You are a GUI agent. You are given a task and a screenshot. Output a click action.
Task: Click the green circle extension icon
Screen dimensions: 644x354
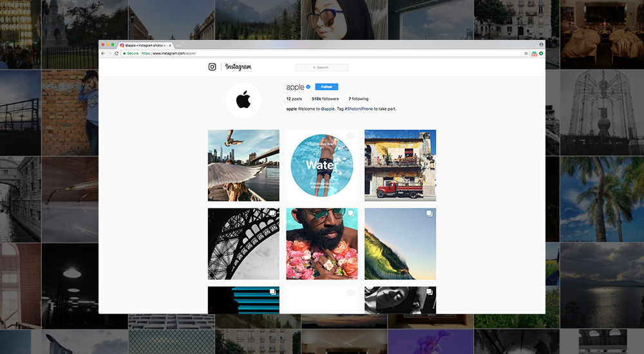point(542,53)
